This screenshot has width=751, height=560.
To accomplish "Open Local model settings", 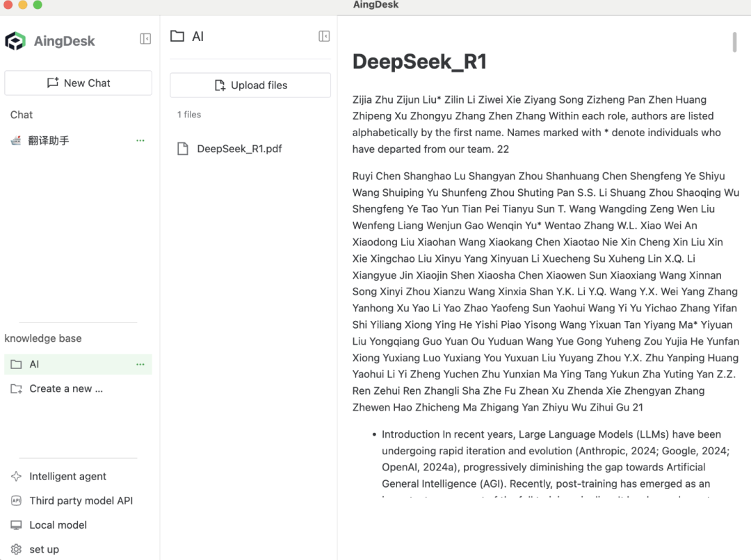I will point(58,525).
